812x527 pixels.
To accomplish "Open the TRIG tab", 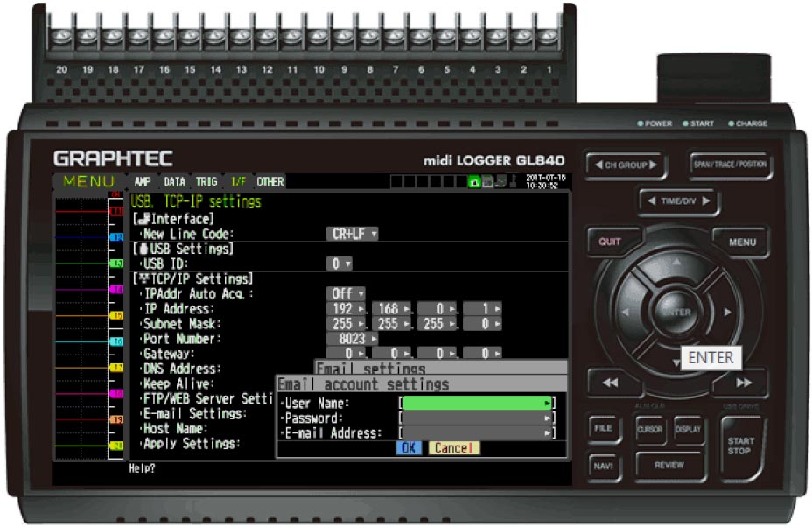I will pyautogui.click(x=206, y=182).
